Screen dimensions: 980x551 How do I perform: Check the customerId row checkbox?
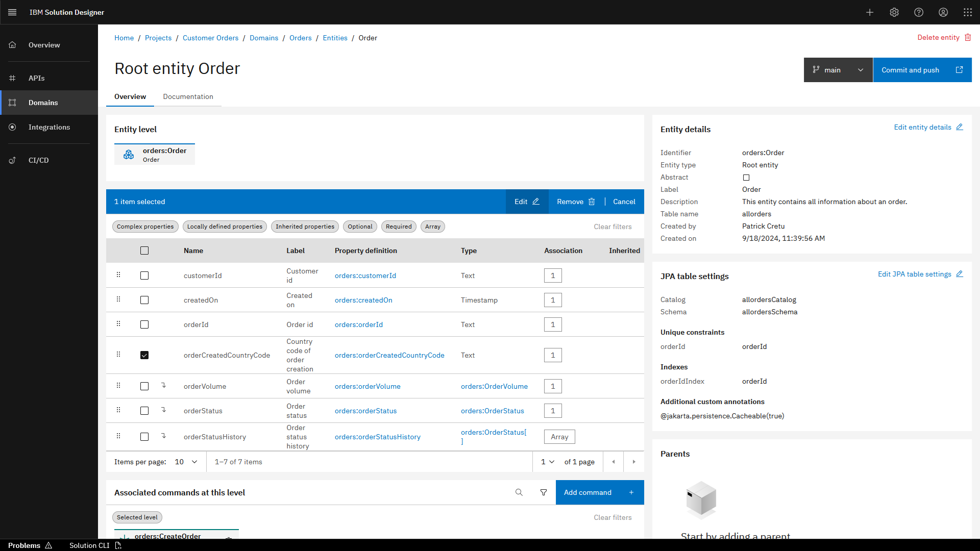tap(144, 275)
